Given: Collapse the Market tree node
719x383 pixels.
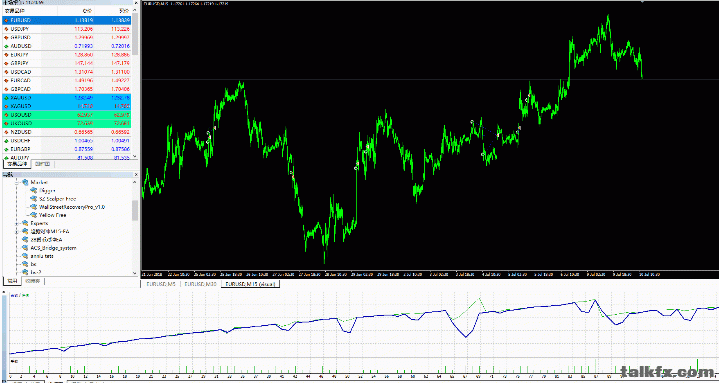Looking at the screenshot, I should [18, 182].
